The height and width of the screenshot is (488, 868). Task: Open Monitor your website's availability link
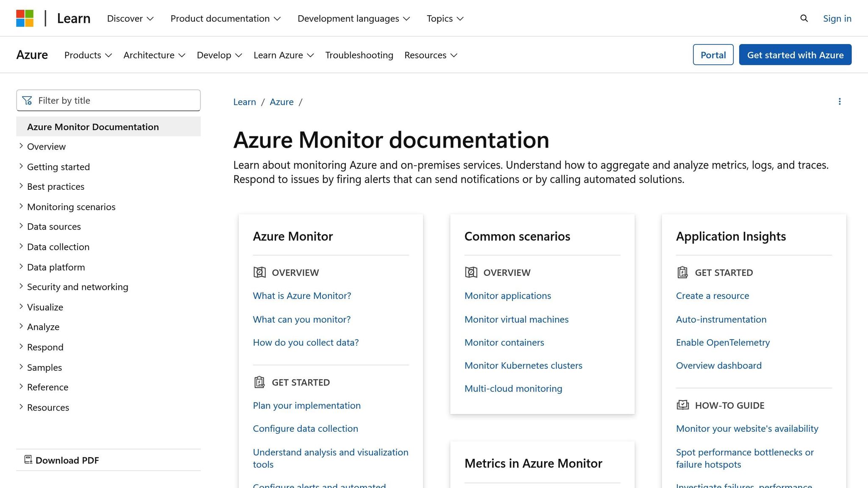tap(747, 429)
